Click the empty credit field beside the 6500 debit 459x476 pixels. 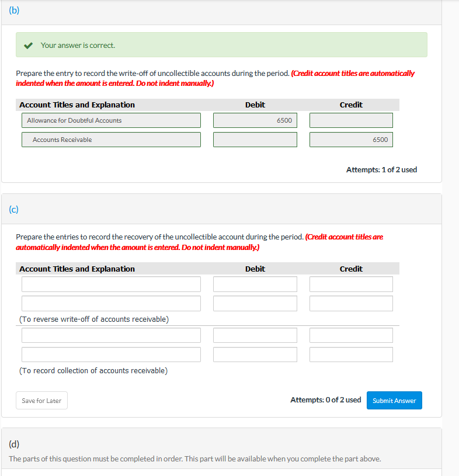click(x=351, y=120)
